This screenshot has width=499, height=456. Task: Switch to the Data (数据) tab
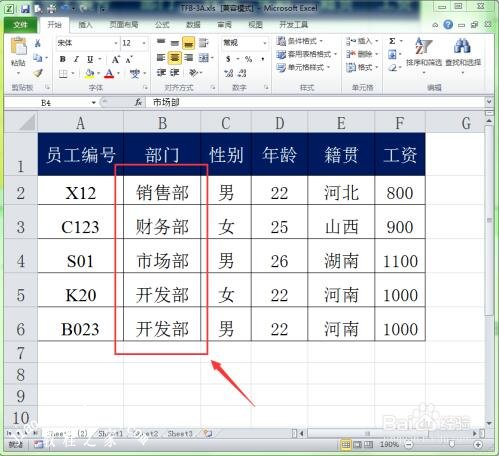click(x=193, y=24)
